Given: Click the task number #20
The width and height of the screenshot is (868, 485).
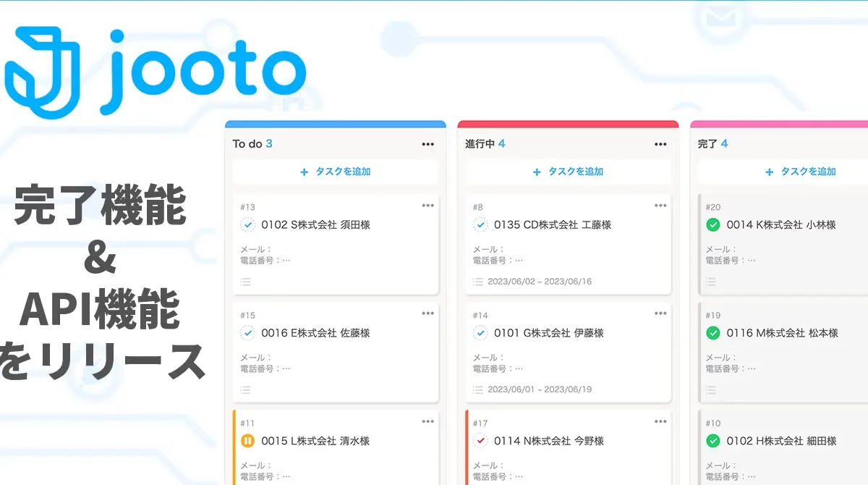Looking at the screenshot, I should [713, 208].
